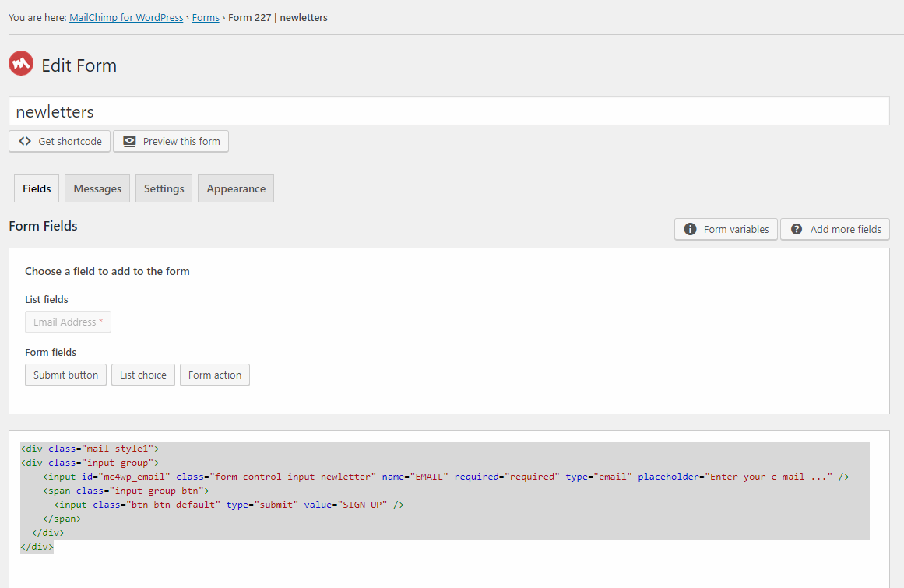Viewport: 904px width, 588px height.
Task: Add a Form action field
Action: [214, 375]
